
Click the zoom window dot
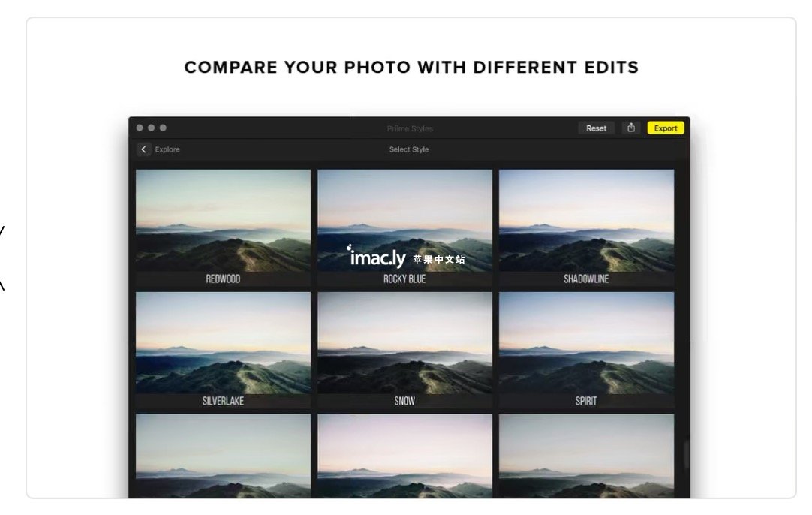[x=163, y=128]
